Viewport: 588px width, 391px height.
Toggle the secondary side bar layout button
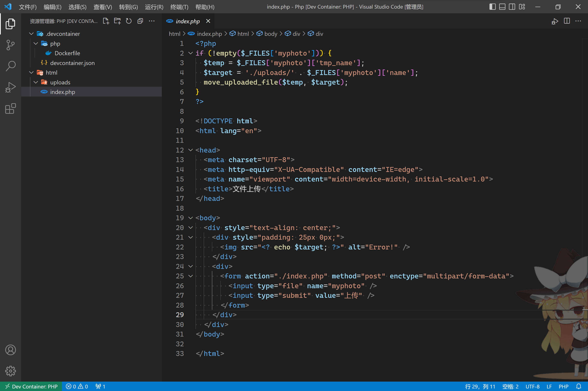point(512,7)
